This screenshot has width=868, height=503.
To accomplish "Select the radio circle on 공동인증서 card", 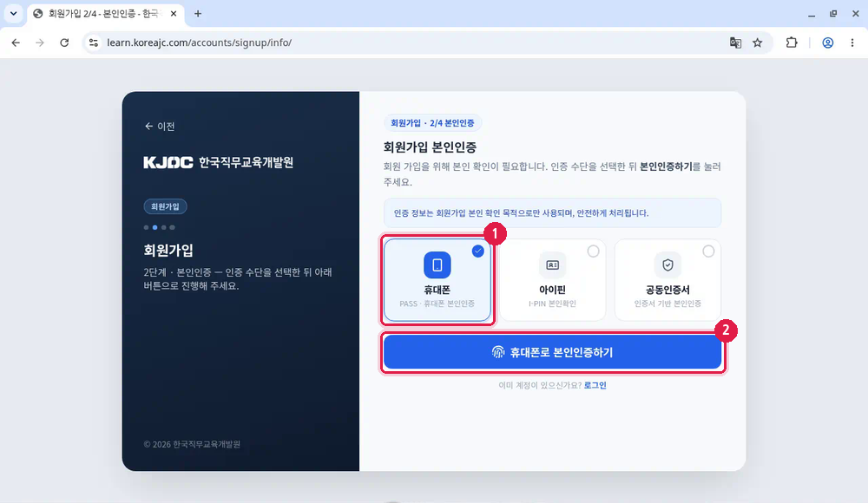I will pyautogui.click(x=708, y=251).
